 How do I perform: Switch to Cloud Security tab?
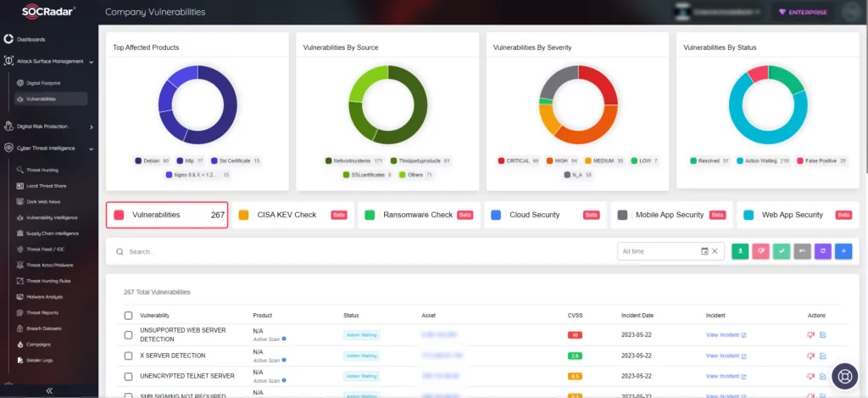coord(545,215)
